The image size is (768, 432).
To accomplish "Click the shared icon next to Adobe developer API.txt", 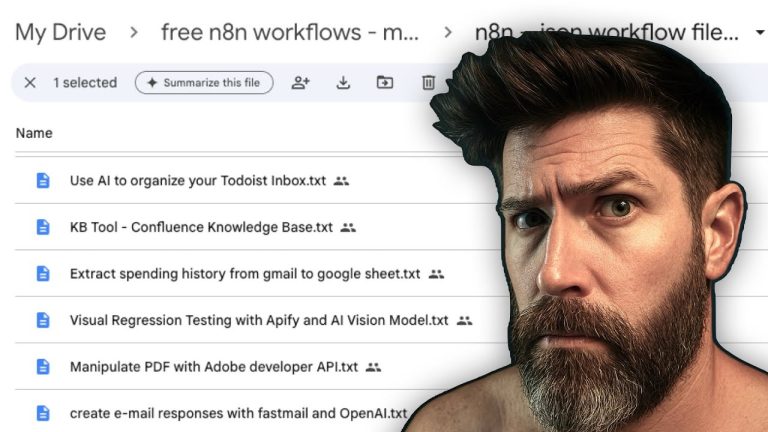I will (374, 367).
